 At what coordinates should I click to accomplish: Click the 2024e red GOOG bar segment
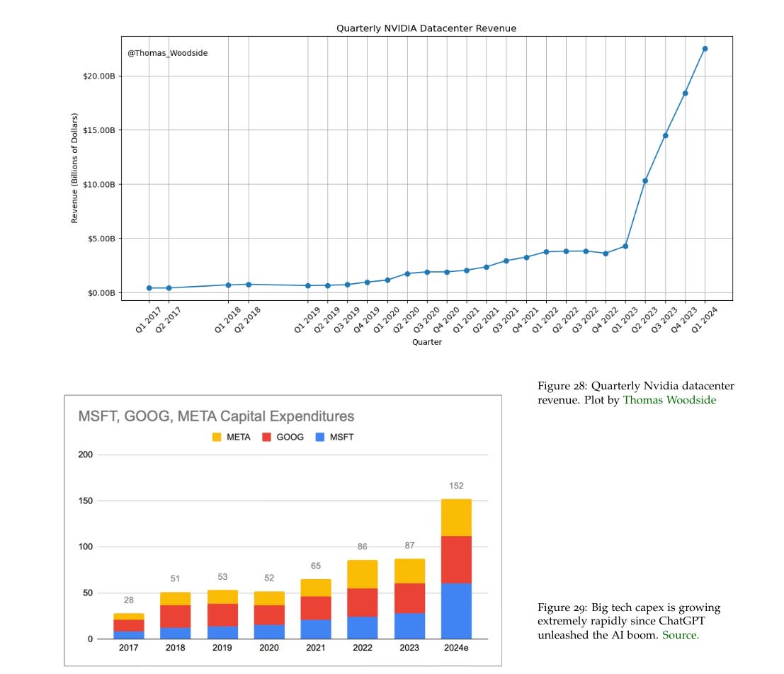pos(456,559)
